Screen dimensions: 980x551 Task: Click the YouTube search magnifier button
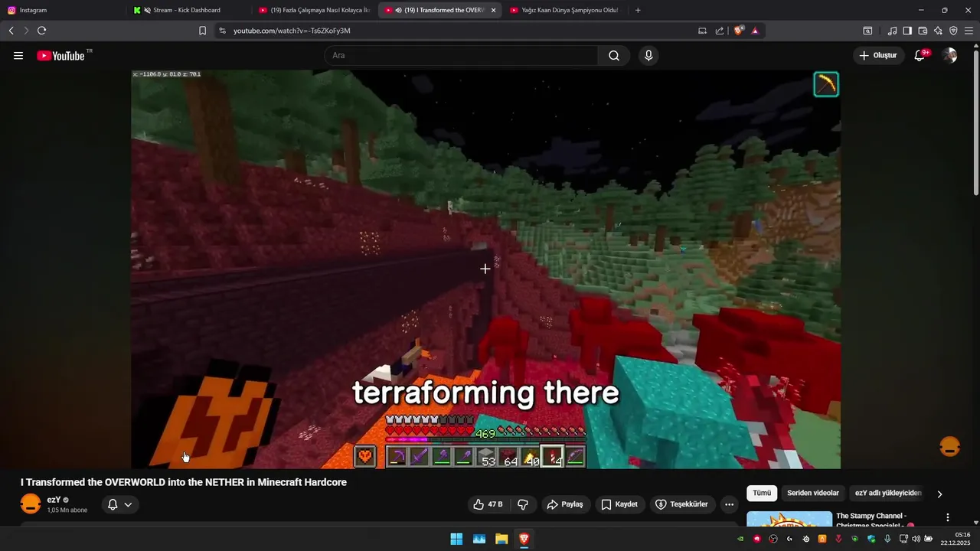point(614,56)
